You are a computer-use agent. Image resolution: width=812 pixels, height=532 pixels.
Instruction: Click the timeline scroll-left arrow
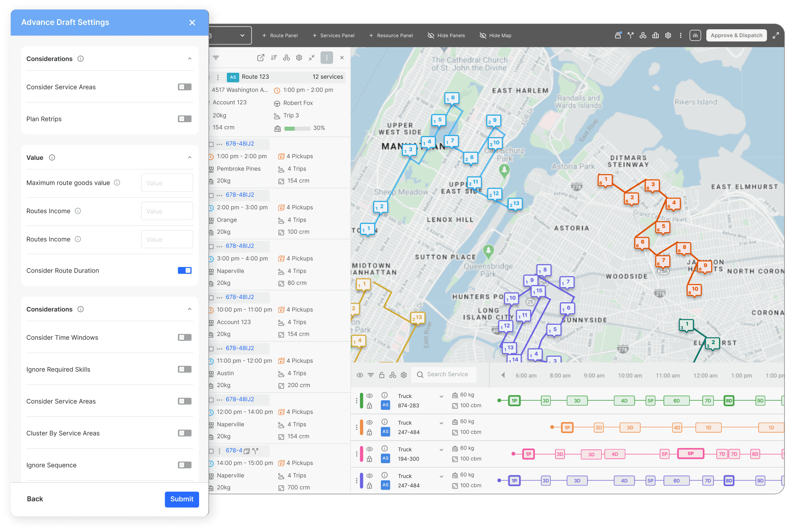tap(503, 375)
